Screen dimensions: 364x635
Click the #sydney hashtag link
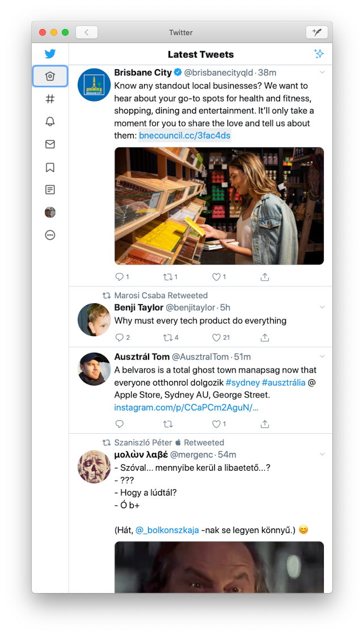(x=243, y=383)
